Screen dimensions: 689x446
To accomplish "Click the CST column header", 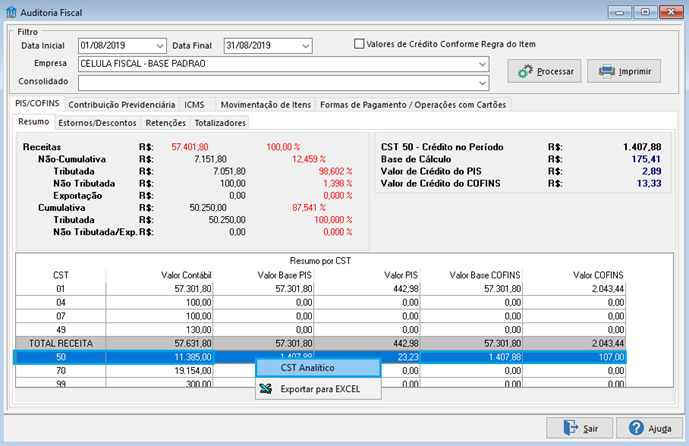I will (61, 275).
